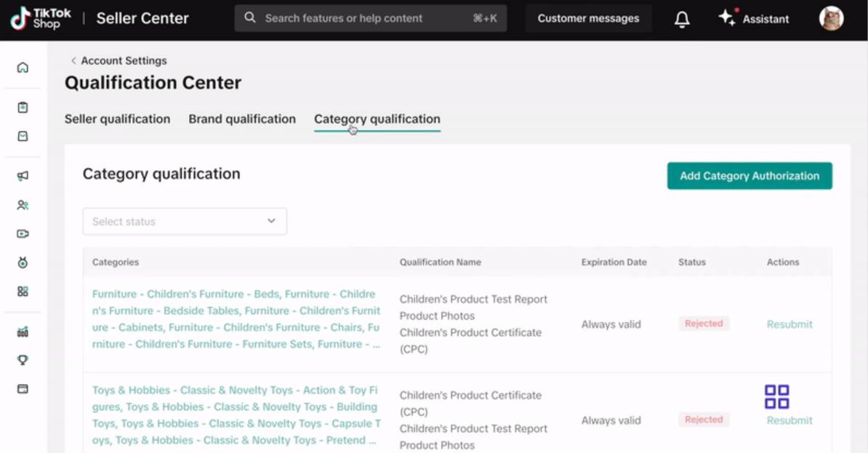This screenshot has width=868, height=453.
Task: Click the notifications bell icon
Action: coord(682,19)
